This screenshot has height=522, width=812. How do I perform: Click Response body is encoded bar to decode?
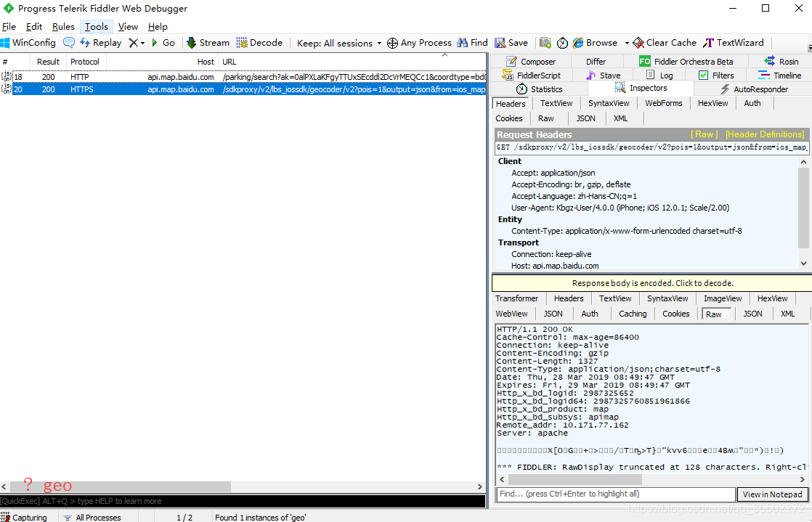click(652, 283)
